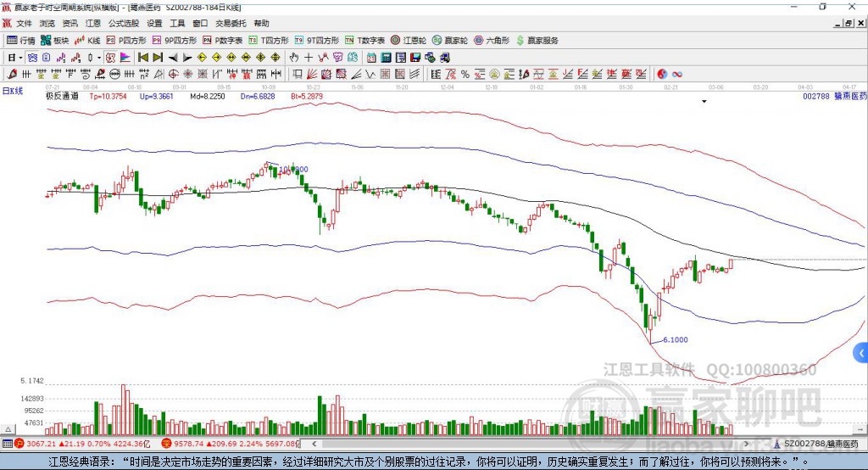
Task: Click the 深 Shenzhen index status entry
Action: click(231, 444)
